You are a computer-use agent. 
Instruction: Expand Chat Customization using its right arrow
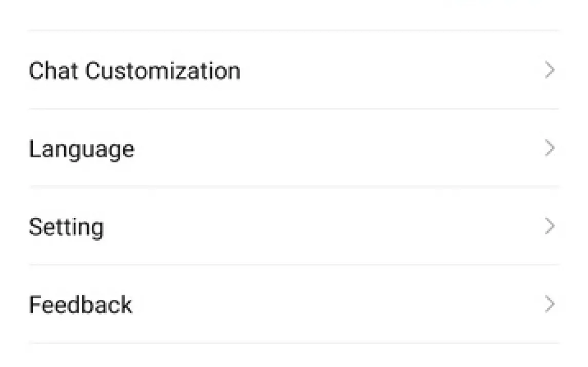click(x=550, y=70)
